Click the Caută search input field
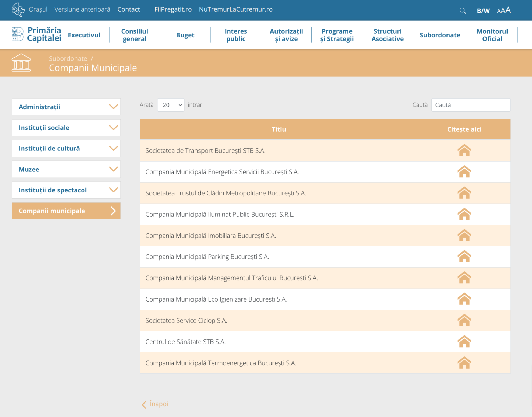Viewport: 532px width, 417px height. [471, 105]
